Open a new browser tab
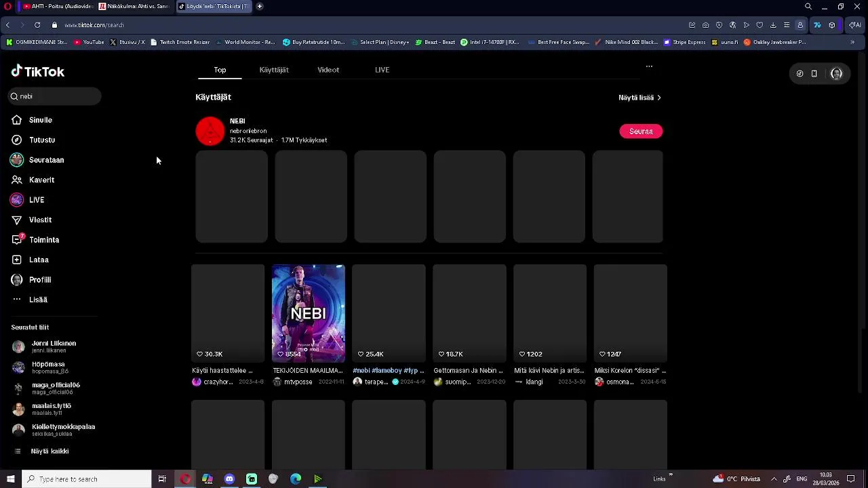 coord(259,6)
